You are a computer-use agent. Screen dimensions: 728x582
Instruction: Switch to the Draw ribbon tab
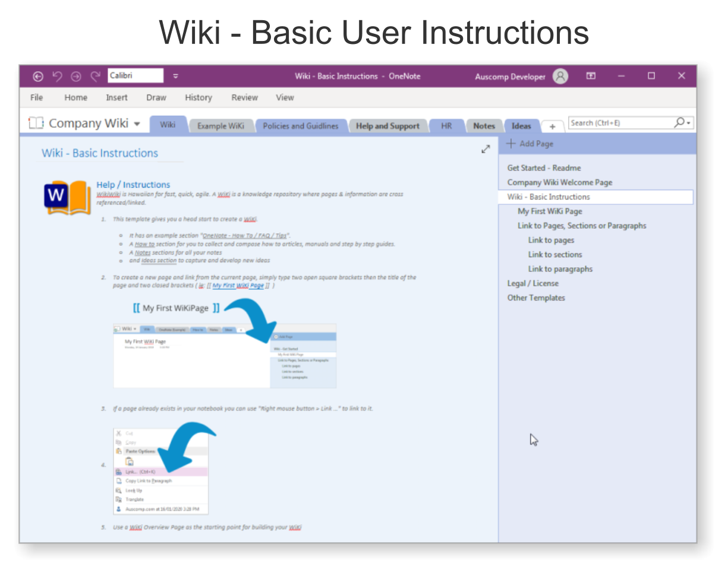(156, 97)
